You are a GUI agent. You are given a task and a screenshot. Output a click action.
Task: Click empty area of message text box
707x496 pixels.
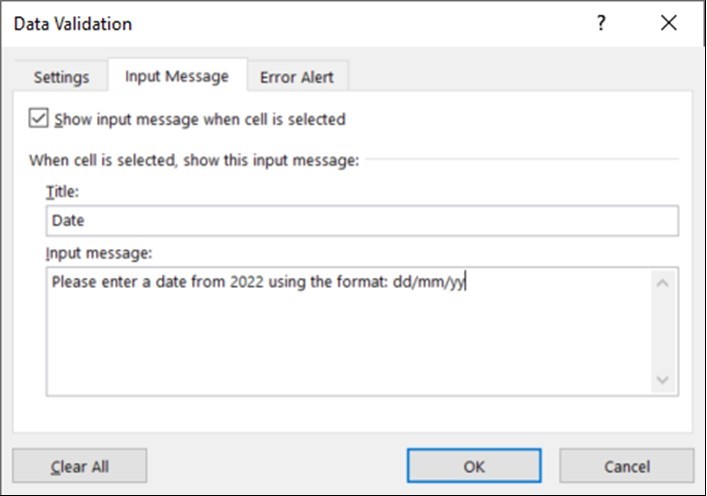[340, 350]
